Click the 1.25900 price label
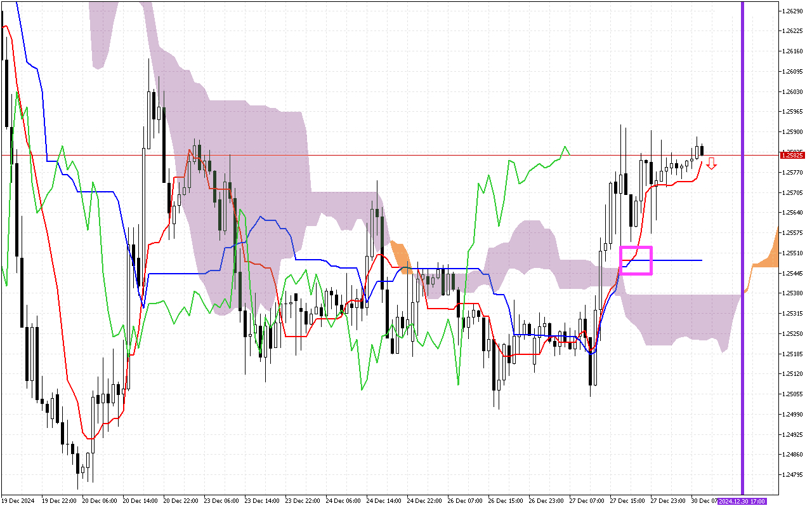Viewport: 812px width, 508px height. [x=792, y=132]
